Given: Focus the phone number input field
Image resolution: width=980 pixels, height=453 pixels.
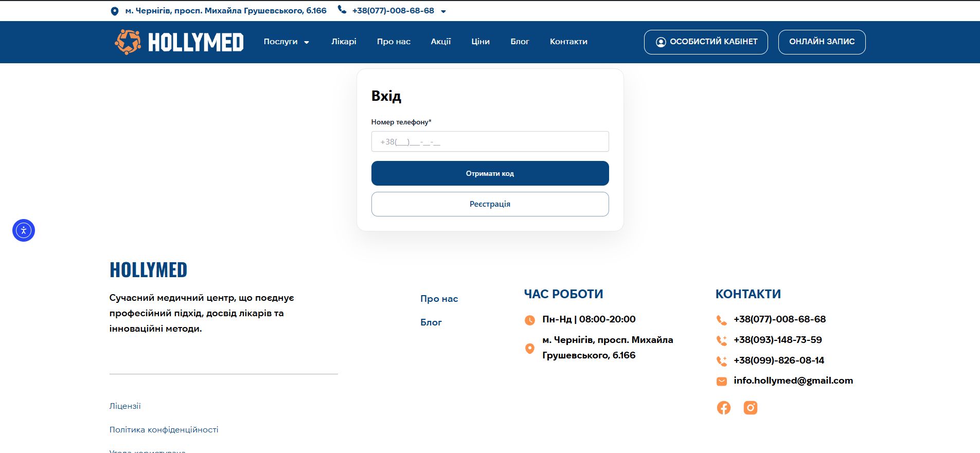Looking at the screenshot, I should [490, 141].
